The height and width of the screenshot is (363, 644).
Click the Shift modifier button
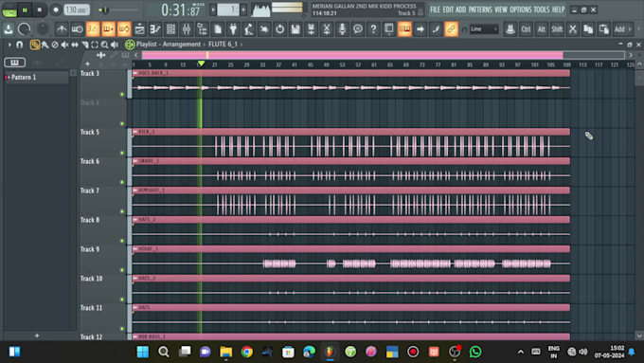coord(557,29)
